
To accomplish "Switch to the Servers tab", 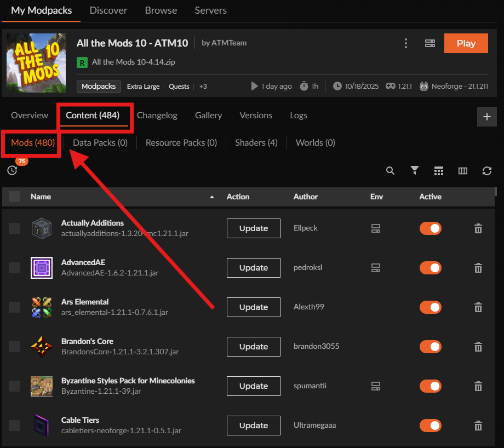I will pyautogui.click(x=210, y=10).
